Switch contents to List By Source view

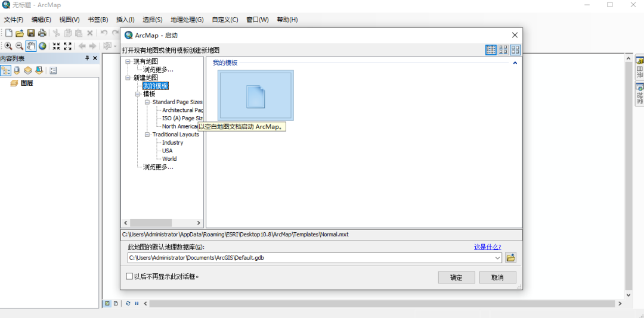coord(17,70)
